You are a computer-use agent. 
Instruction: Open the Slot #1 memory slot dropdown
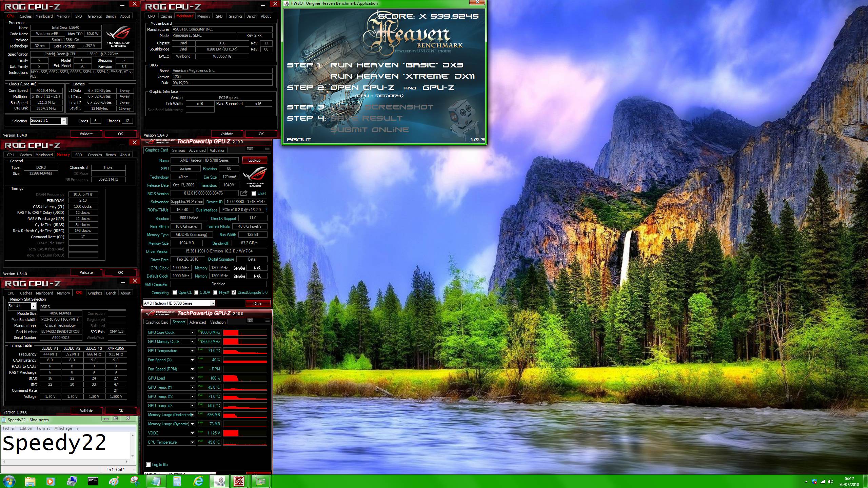point(22,306)
